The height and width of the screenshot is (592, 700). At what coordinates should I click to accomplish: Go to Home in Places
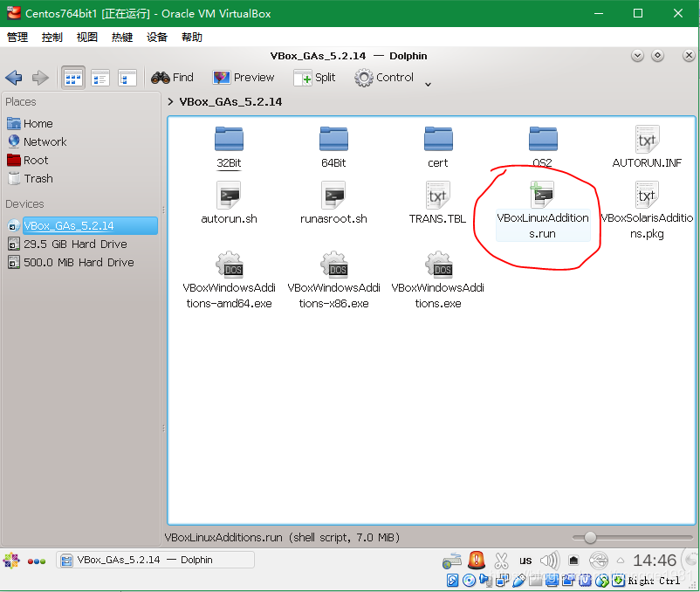coord(30,123)
